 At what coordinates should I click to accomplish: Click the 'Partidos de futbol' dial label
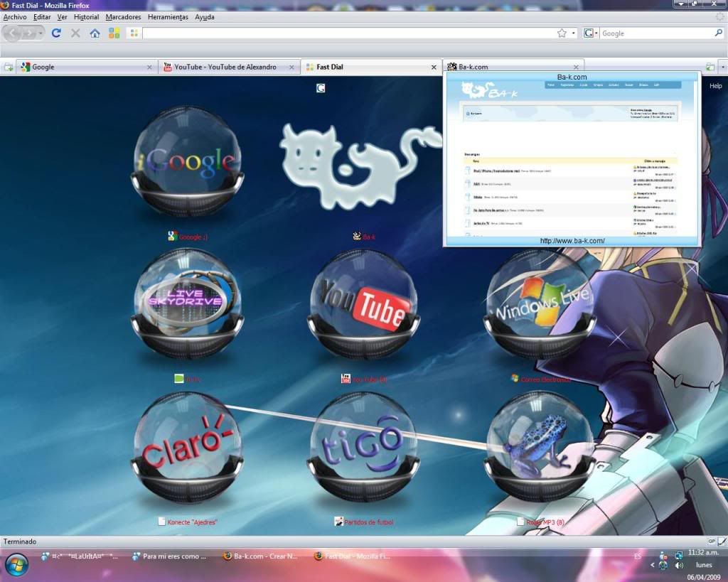(x=369, y=522)
